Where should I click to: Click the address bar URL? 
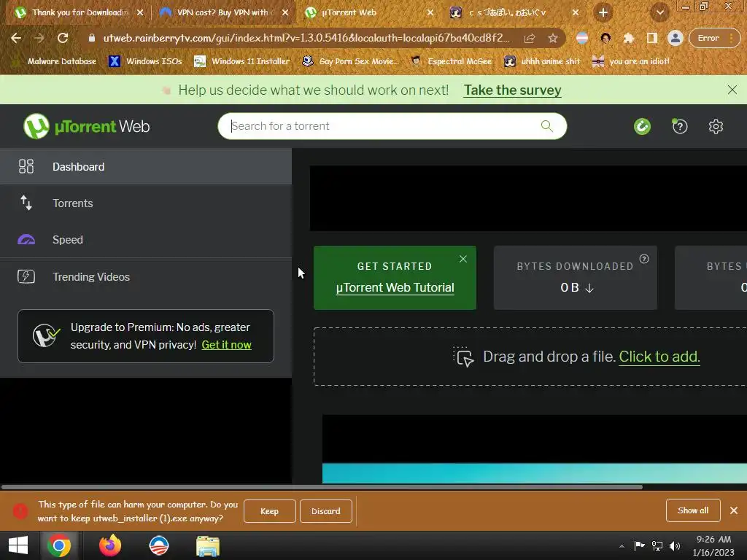306,38
